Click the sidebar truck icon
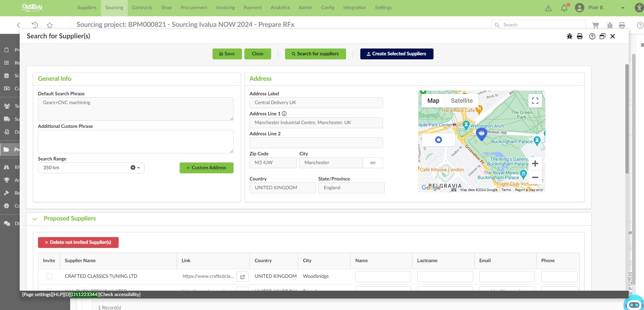Image resolution: width=644 pixels, height=310 pixels. 7,119
